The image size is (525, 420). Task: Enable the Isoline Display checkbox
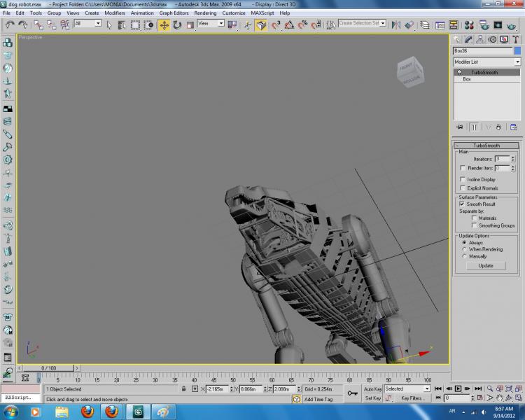pos(462,179)
